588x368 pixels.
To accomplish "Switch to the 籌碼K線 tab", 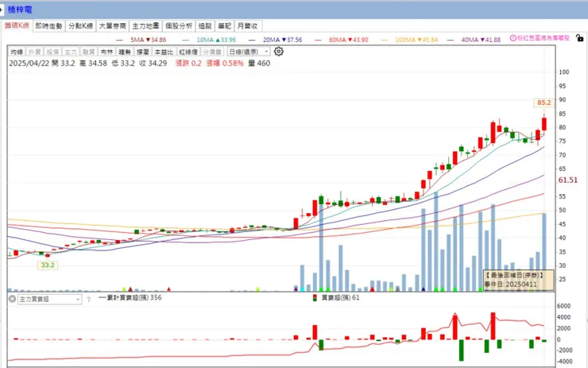I will tap(17, 25).
